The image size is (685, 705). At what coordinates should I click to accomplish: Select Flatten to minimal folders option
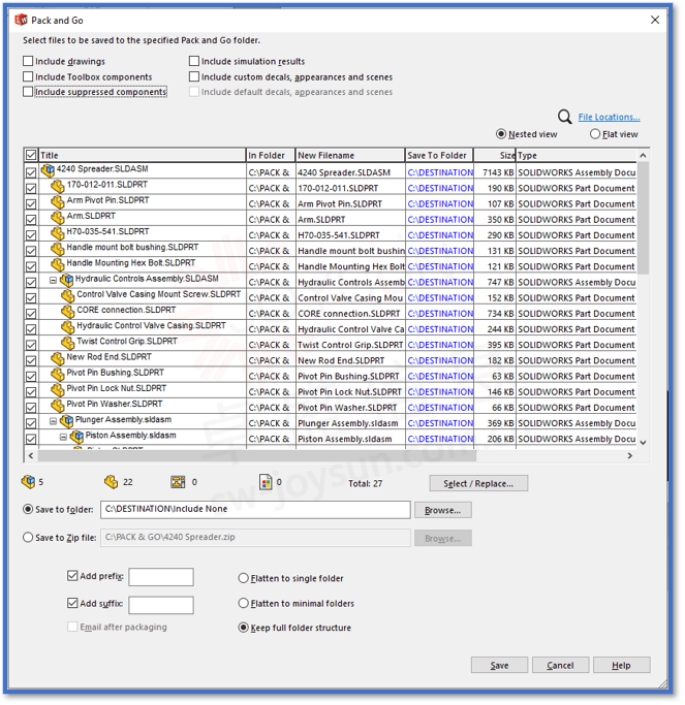pyautogui.click(x=243, y=603)
